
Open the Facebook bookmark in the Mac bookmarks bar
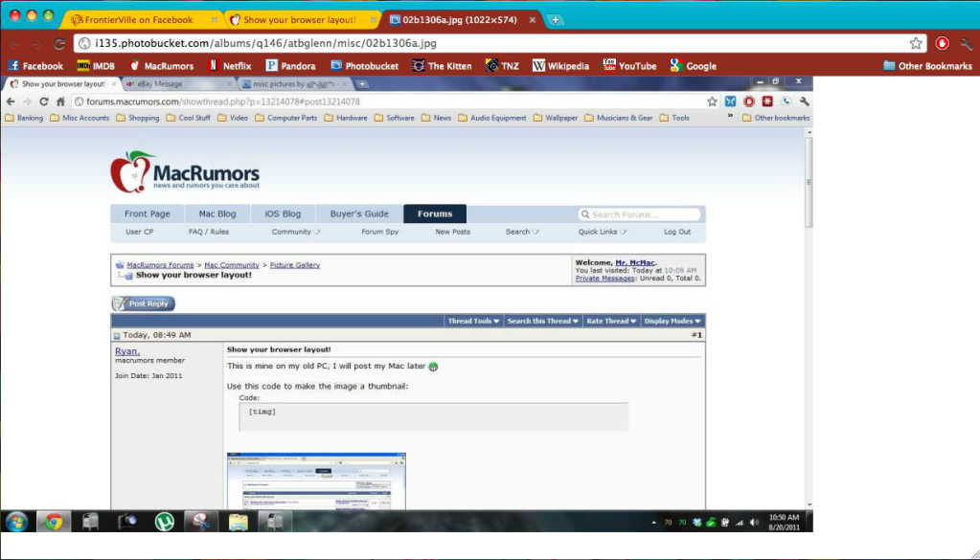pyautogui.click(x=35, y=65)
